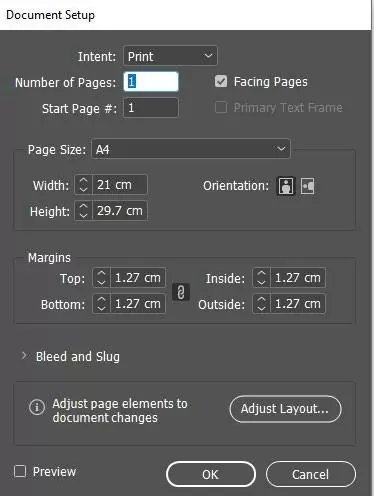This screenshot has height=496, width=374.
Task: Decrease Outside margin with the down arrow
Action: pos(261,308)
